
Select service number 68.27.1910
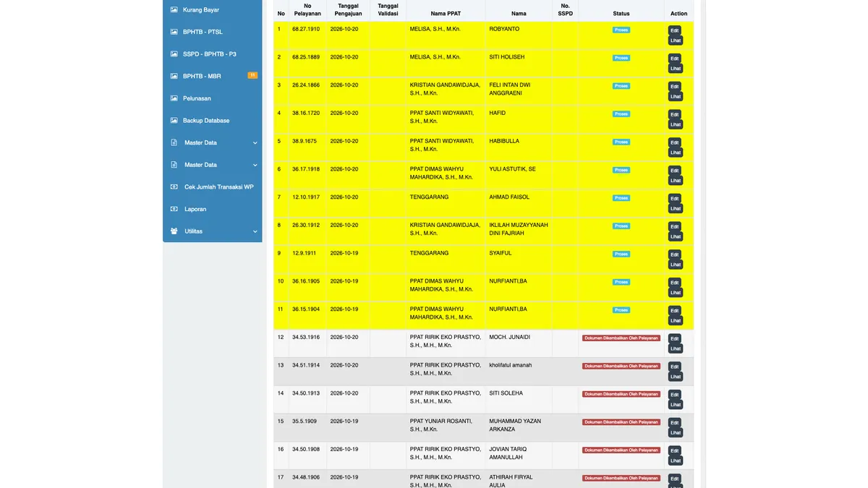pyautogui.click(x=306, y=29)
